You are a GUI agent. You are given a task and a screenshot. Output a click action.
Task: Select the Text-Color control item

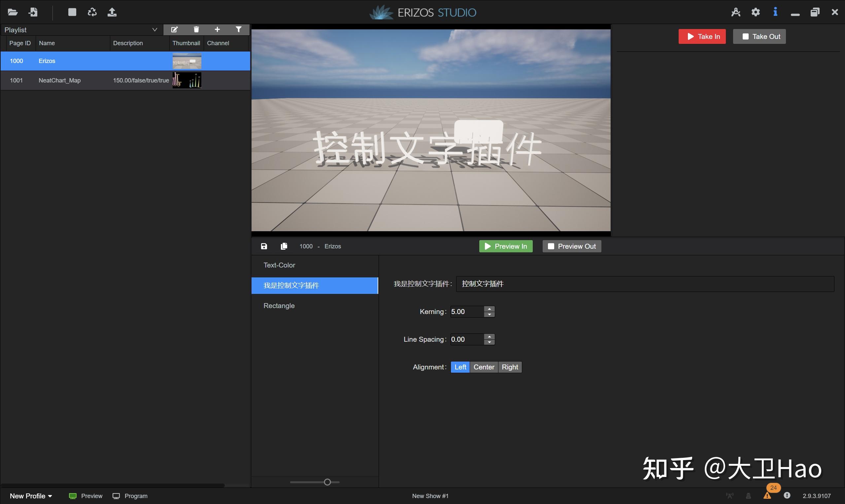coord(279,265)
